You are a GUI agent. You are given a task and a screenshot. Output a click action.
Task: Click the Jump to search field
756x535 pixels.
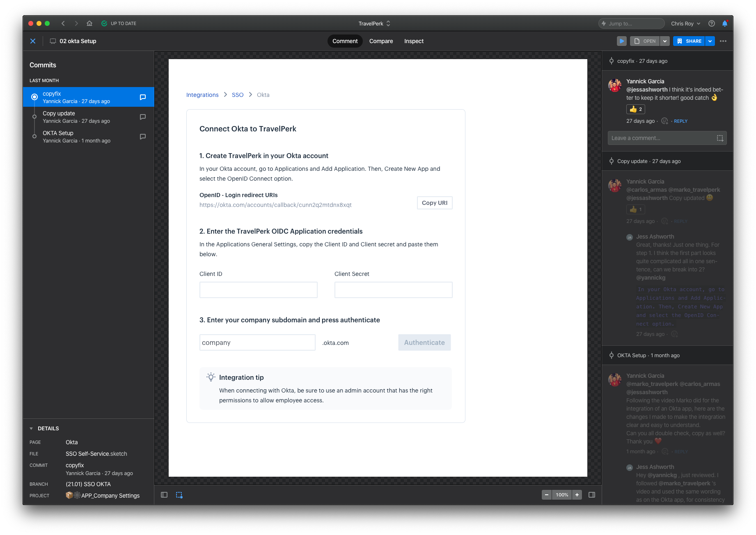point(631,23)
